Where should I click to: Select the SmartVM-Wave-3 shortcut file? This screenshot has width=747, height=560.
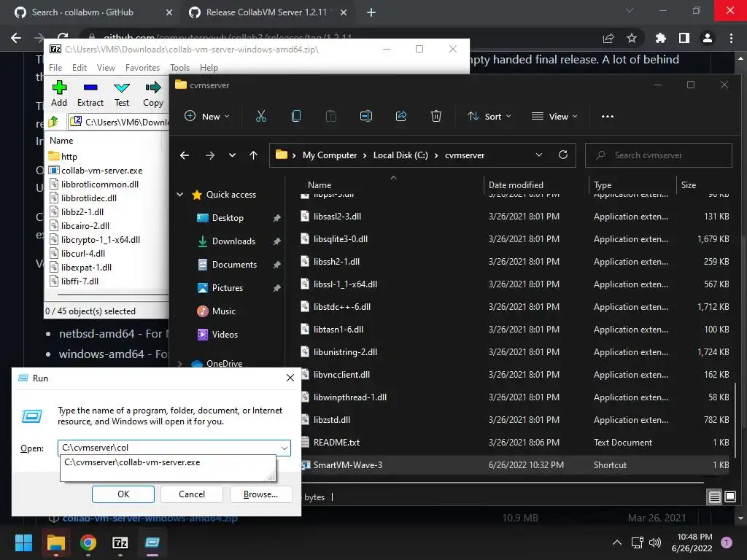tap(514, 465)
